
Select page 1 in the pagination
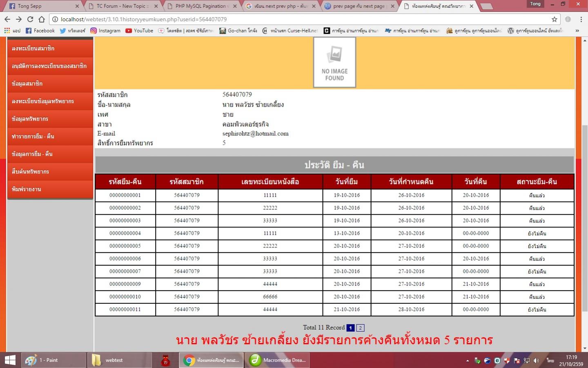click(x=350, y=328)
